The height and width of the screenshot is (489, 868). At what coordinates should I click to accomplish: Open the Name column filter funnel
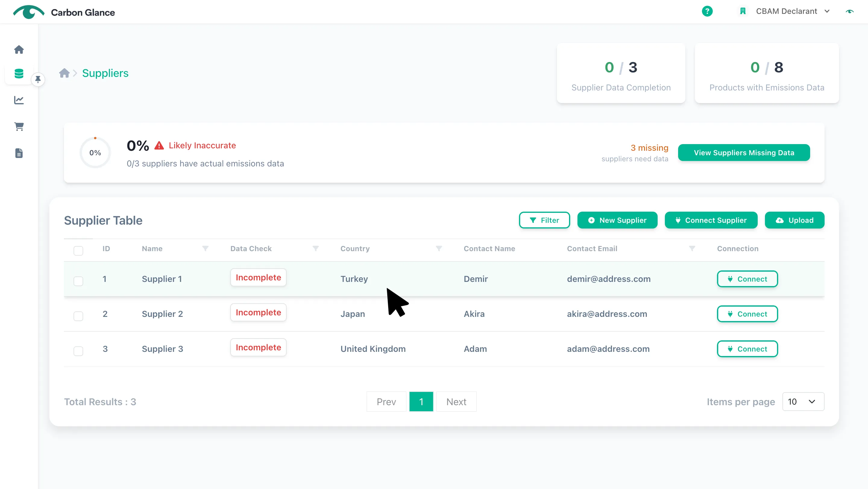click(x=205, y=248)
